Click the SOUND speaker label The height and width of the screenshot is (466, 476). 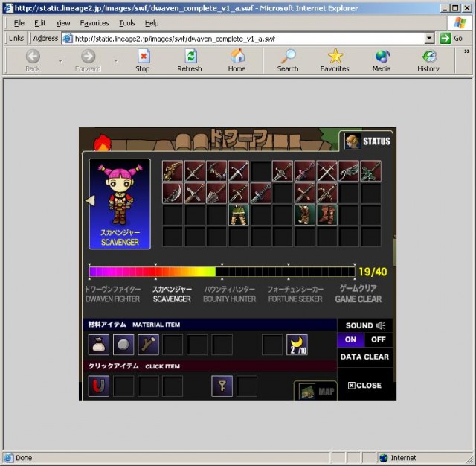(365, 325)
